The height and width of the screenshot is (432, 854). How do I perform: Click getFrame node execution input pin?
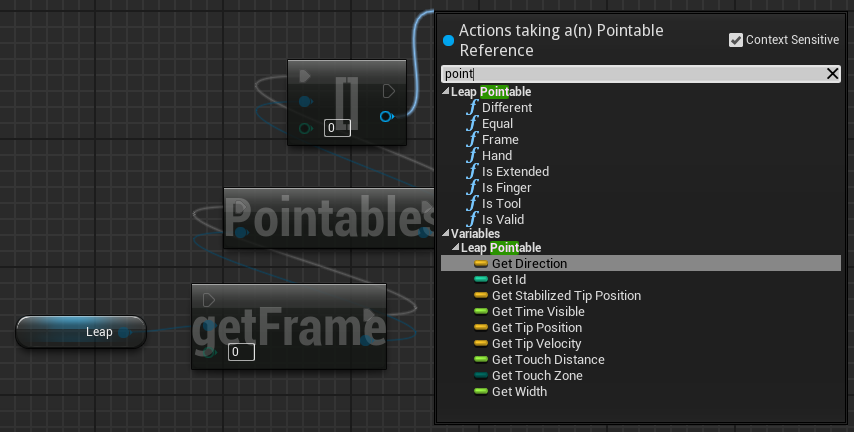click(x=209, y=300)
